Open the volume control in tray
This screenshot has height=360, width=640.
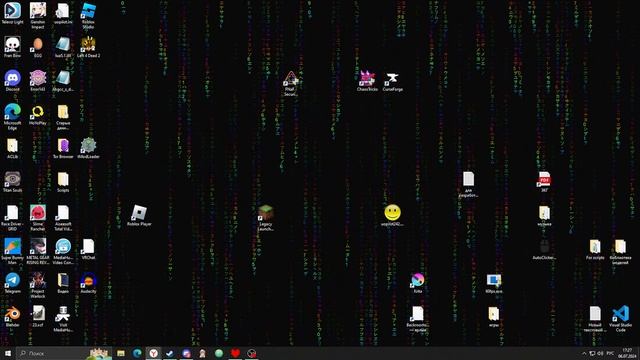tap(600, 353)
